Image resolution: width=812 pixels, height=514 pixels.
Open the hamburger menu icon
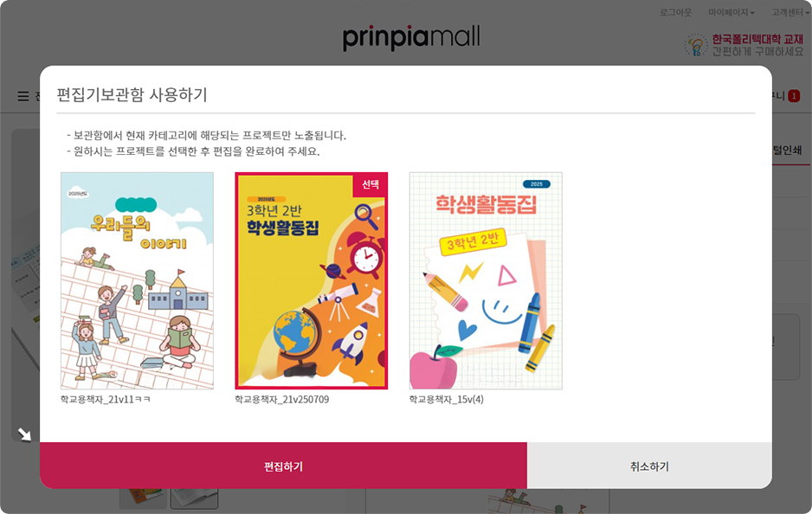coord(23,96)
